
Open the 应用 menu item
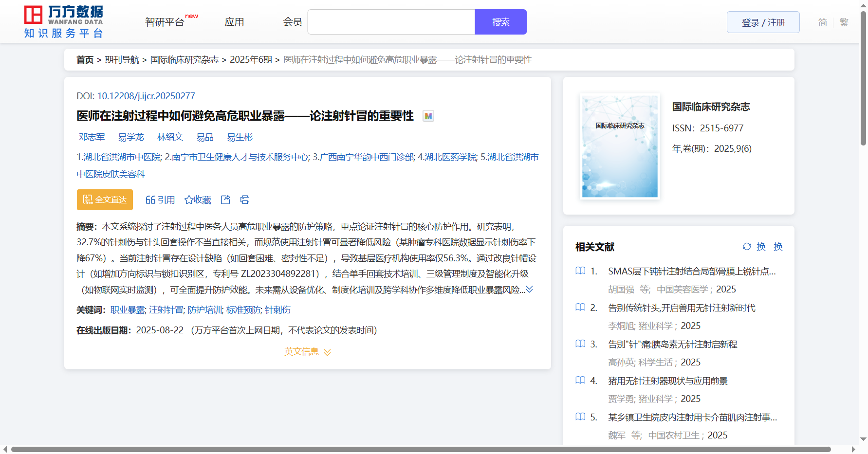234,22
